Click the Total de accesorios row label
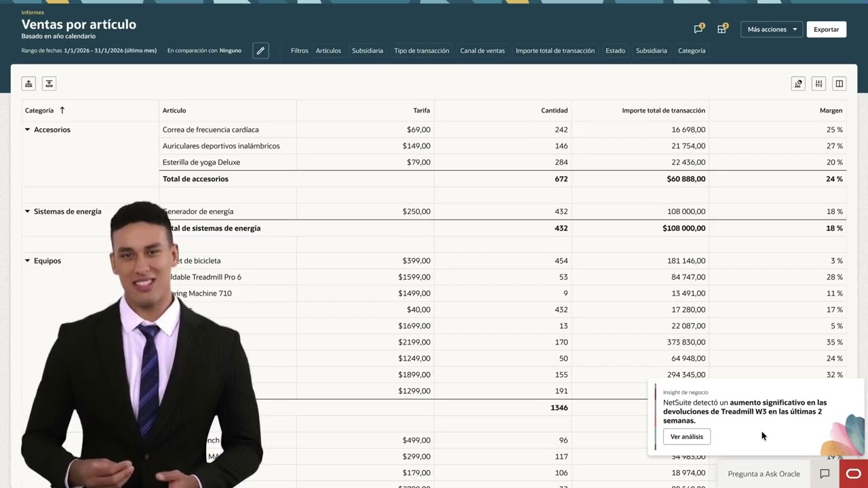 195,179
